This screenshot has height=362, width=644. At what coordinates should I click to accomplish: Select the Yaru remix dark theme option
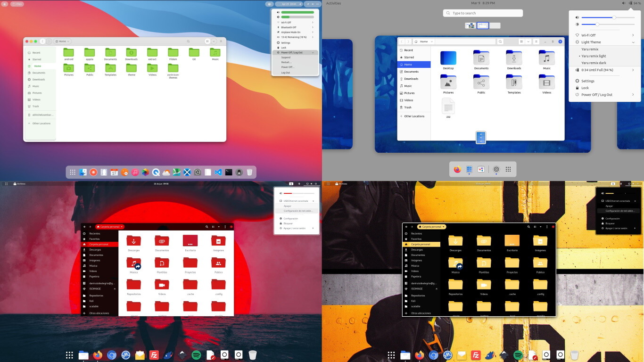coord(605,63)
